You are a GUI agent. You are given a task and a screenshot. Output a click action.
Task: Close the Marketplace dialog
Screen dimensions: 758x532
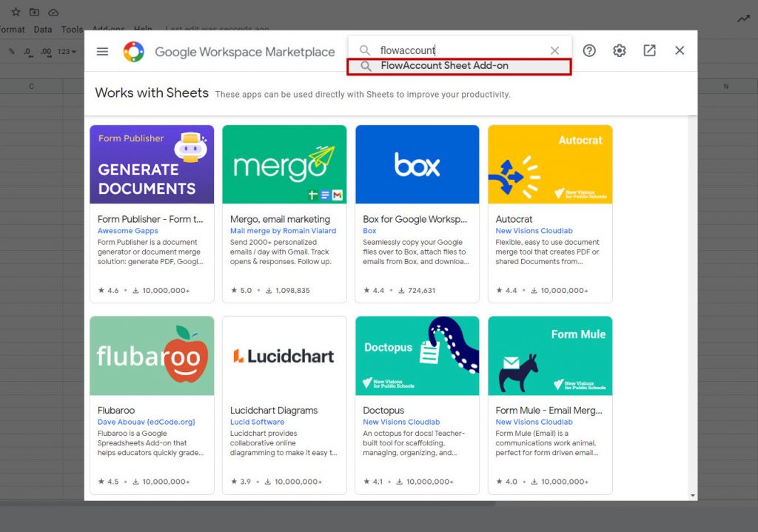coord(680,51)
